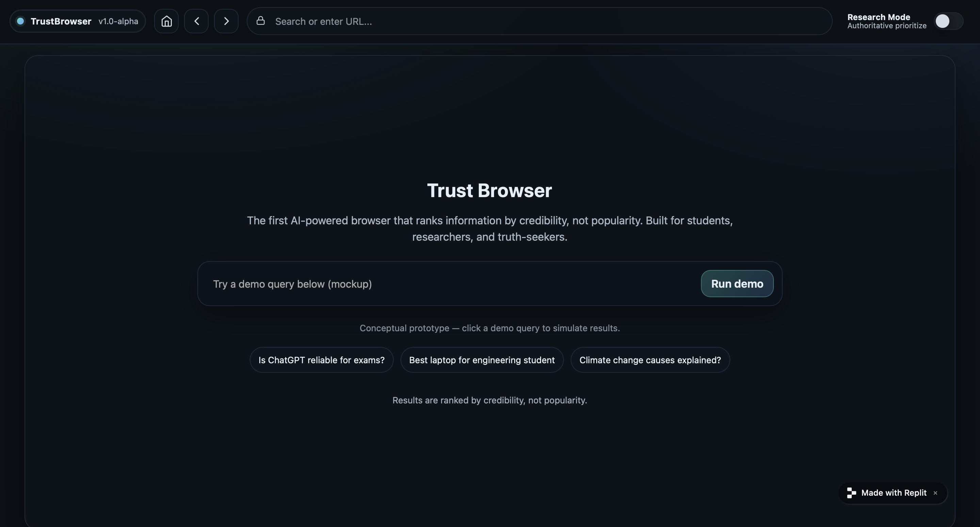
Task: Click the TrustBrowser brand name
Action: (61, 21)
